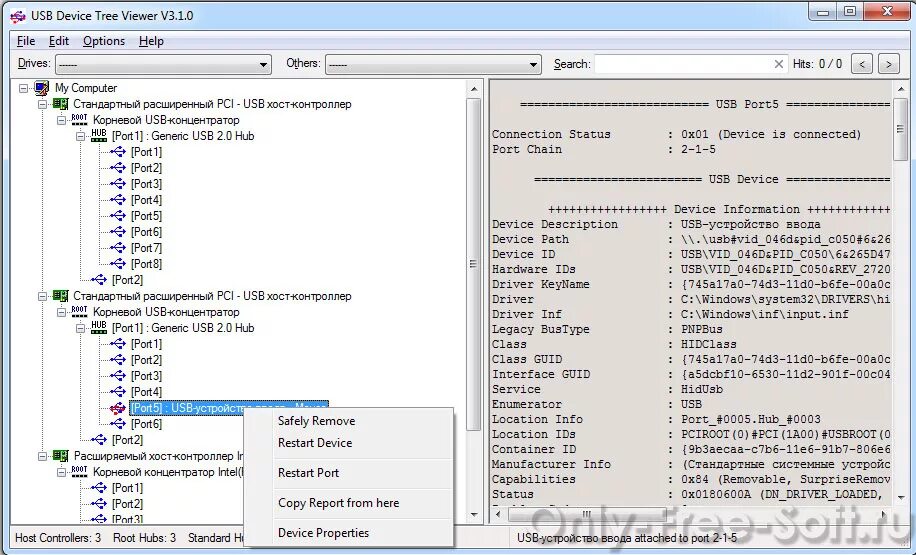916x555 pixels.
Task: Collapse the Расширяемый хост-контроллер node
Action: (x=42, y=456)
